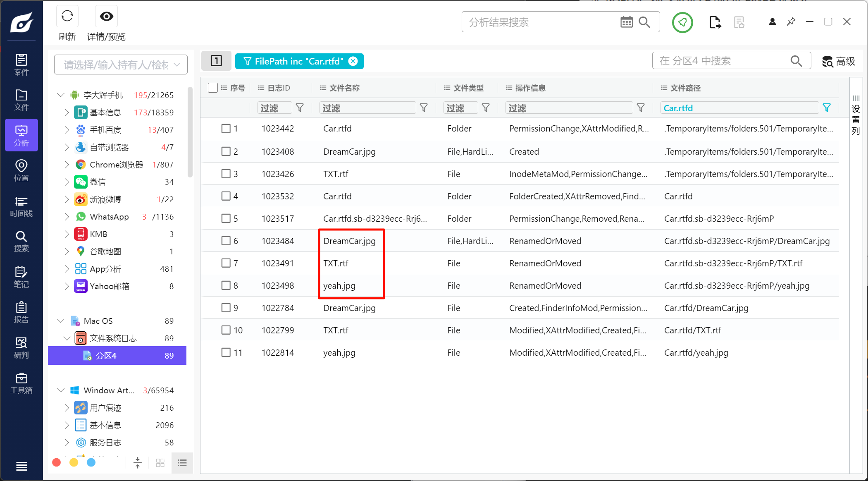Click 高级 advanced search button

838,61
